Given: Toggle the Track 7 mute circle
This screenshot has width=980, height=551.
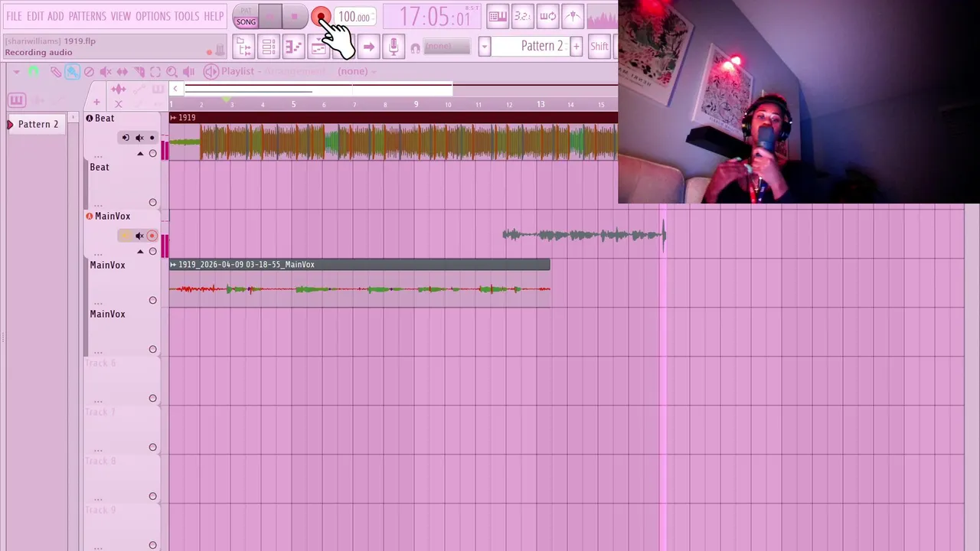Looking at the screenshot, I should tap(152, 447).
